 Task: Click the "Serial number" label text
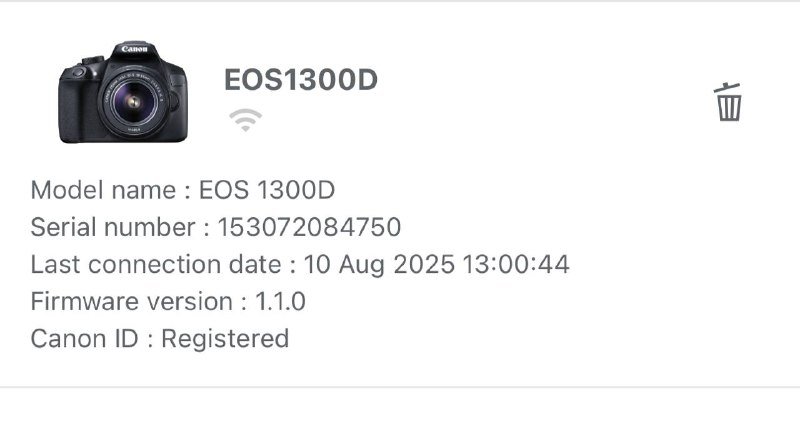click(x=113, y=227)
